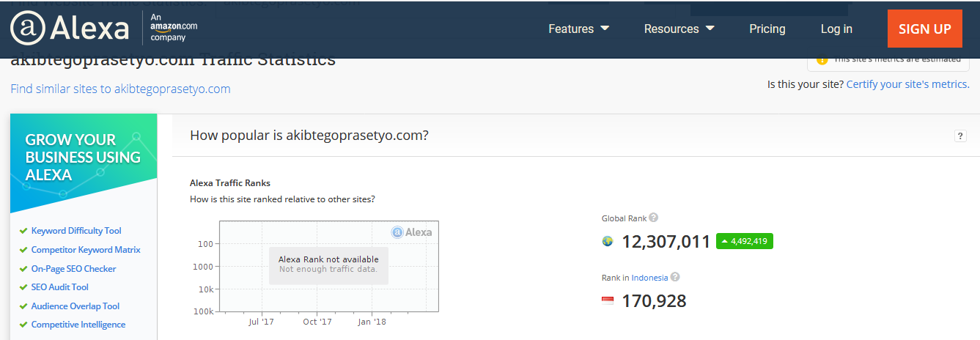Image resolution: width=980 pixels, height=340 pixels.
Task: Click the green 4,492,419 rank change badge
Action: pos(745,241)
